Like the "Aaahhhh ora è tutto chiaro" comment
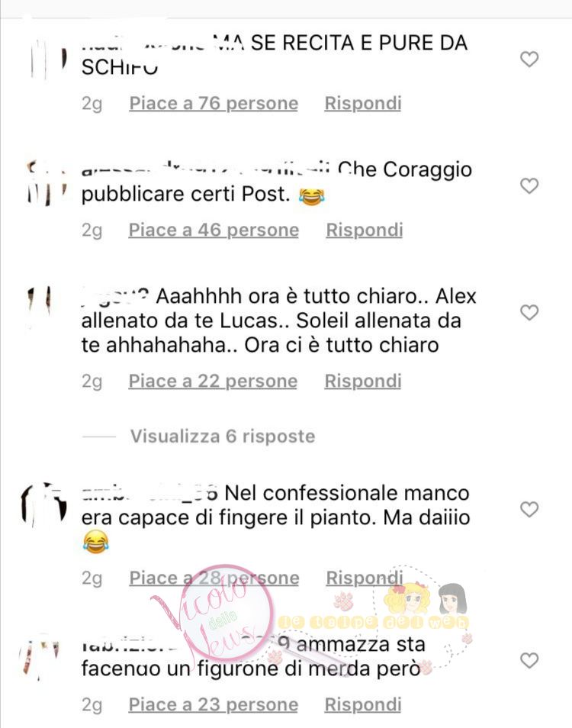Screen dimensions: 572x728 pos(529,312)
